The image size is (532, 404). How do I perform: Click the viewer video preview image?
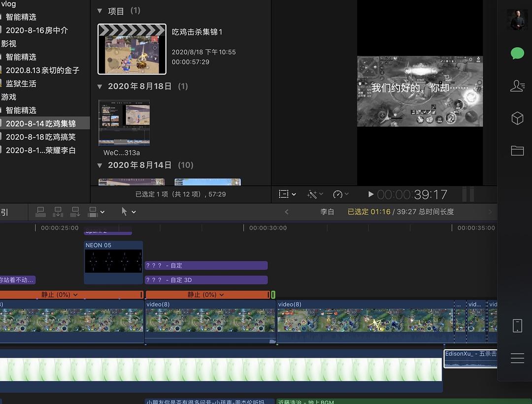point(420,91)
